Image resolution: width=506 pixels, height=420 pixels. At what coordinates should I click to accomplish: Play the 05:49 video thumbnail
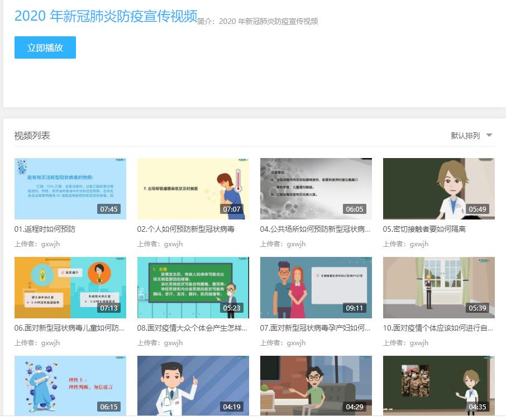pyautogui.click(x=438, y=188)
